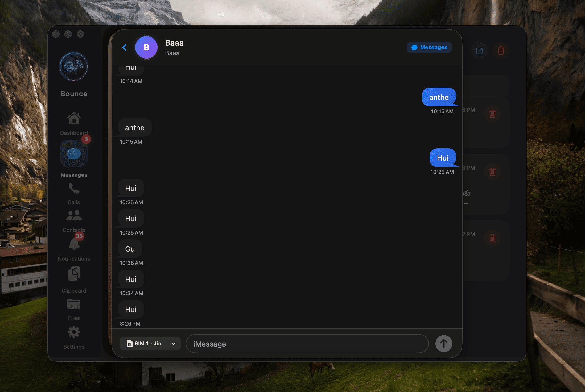View Notifications from the sidebar

point(73,244)
